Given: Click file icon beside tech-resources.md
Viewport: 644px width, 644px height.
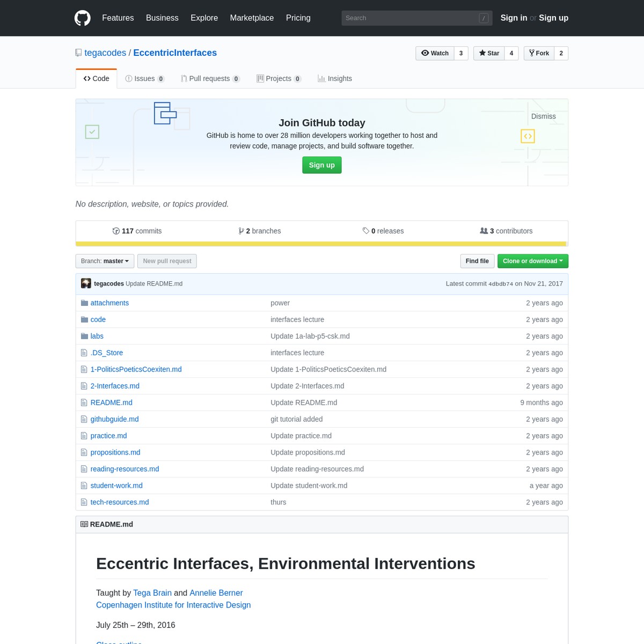Looking at the screenshot, I should (x=84, y=502).
